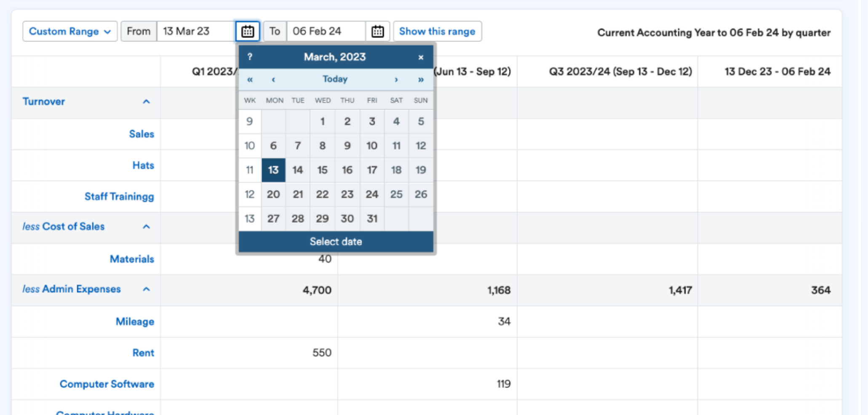Screen dimensions: 868x415
Task: Select March 22 in the calendar
Action: coord(323,194)
